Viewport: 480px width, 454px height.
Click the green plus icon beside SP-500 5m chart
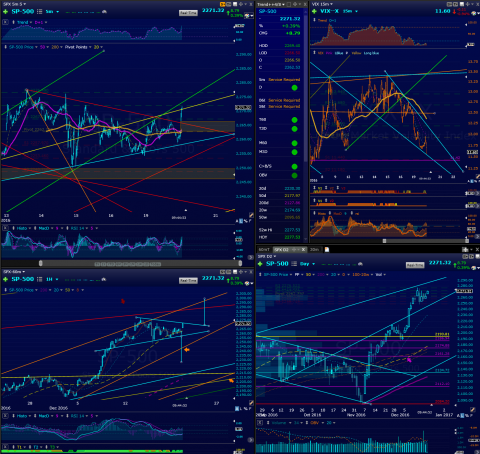(5, 12)
